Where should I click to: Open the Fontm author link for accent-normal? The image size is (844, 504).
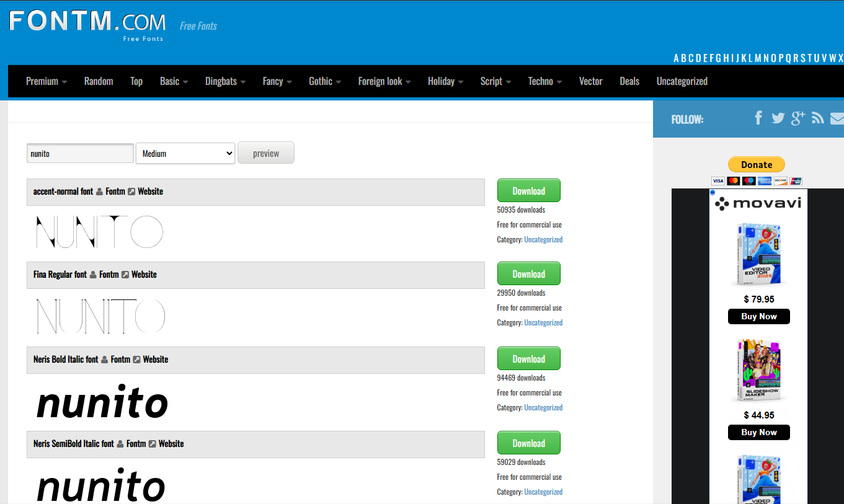pos(115,192)
